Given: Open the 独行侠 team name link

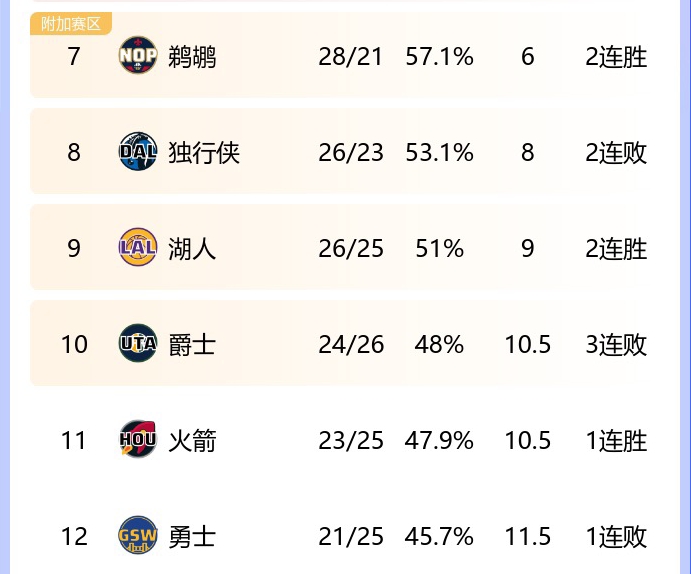Looking at the screenshot, I should (x=204, y=153).
